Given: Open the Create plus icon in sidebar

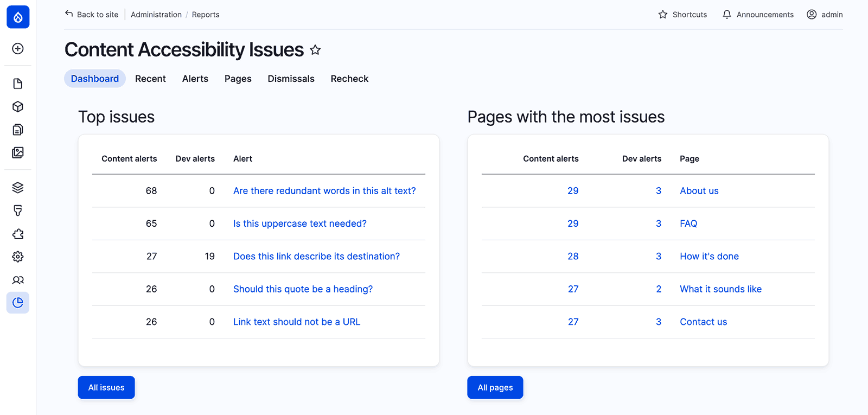Looking at the screenshot, I should (x=18, y=49).
